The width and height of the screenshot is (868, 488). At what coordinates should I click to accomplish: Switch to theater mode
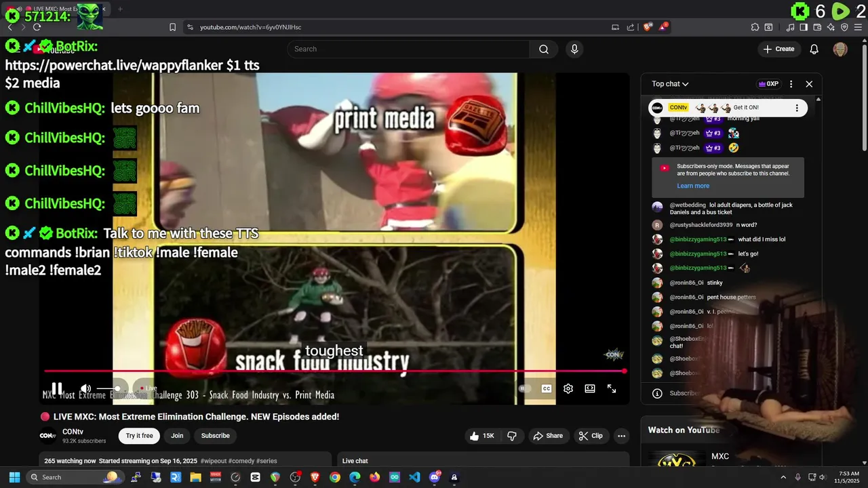[x=590, y=388]
